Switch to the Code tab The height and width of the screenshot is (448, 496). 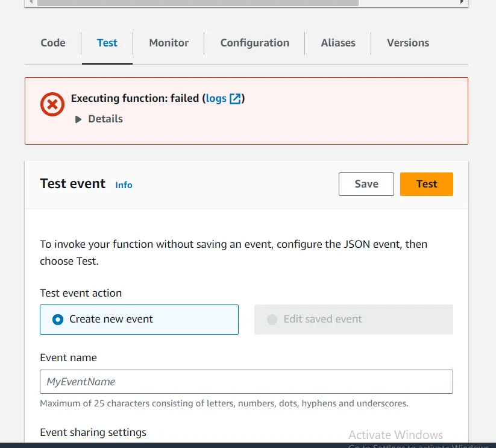point(53,43)
